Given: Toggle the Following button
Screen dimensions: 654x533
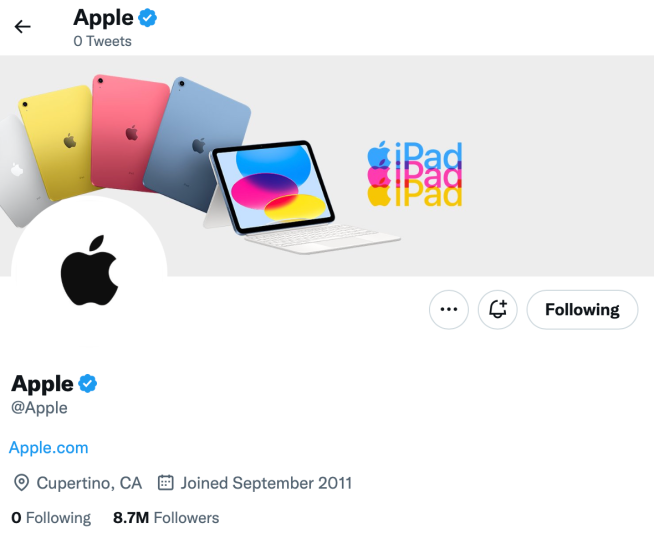Looking at the screenshot, I should point(582,310).
